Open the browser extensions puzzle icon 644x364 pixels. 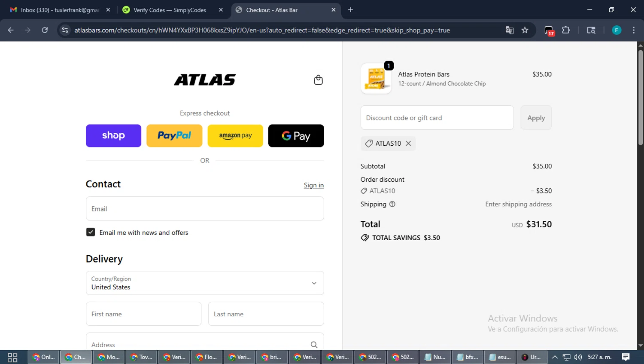pos(566,30)
